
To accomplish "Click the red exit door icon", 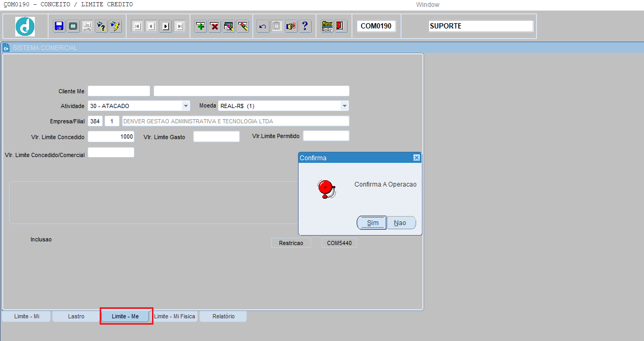I will tap(341, 26).
